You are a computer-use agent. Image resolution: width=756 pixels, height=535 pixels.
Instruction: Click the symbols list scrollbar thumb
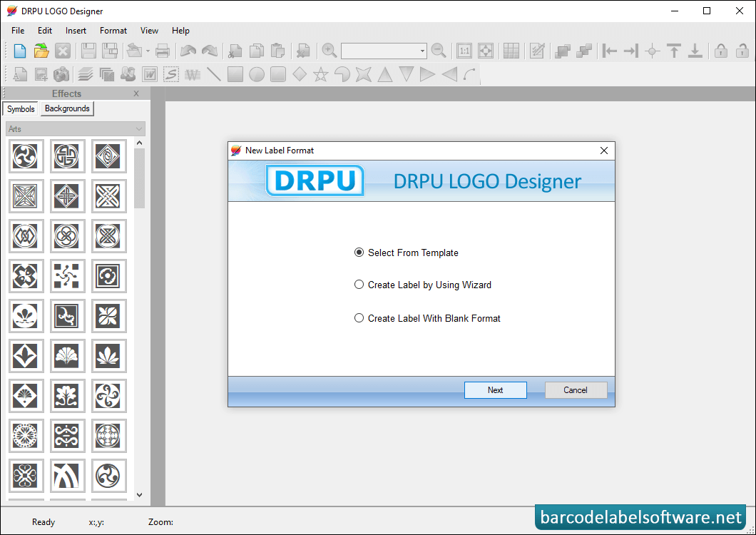[139, 178]
